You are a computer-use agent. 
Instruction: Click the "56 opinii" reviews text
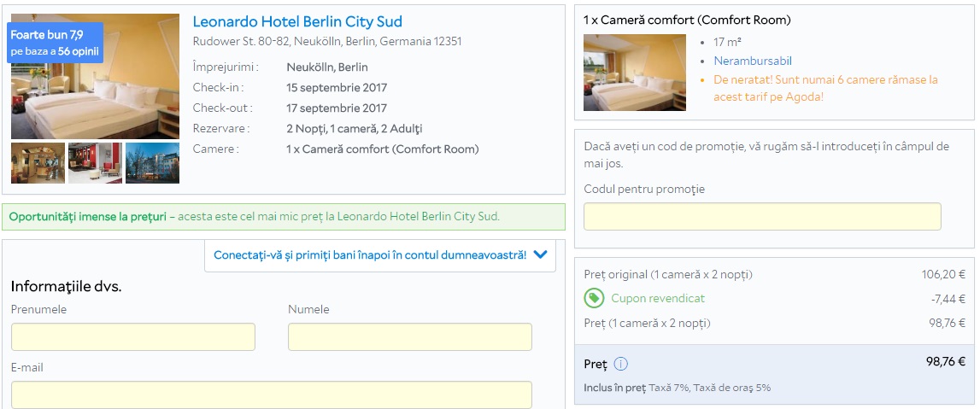coord(79,52)
